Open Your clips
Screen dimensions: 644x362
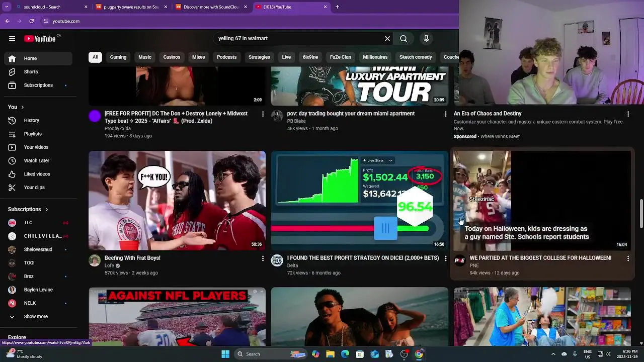(x=38, y=188)
